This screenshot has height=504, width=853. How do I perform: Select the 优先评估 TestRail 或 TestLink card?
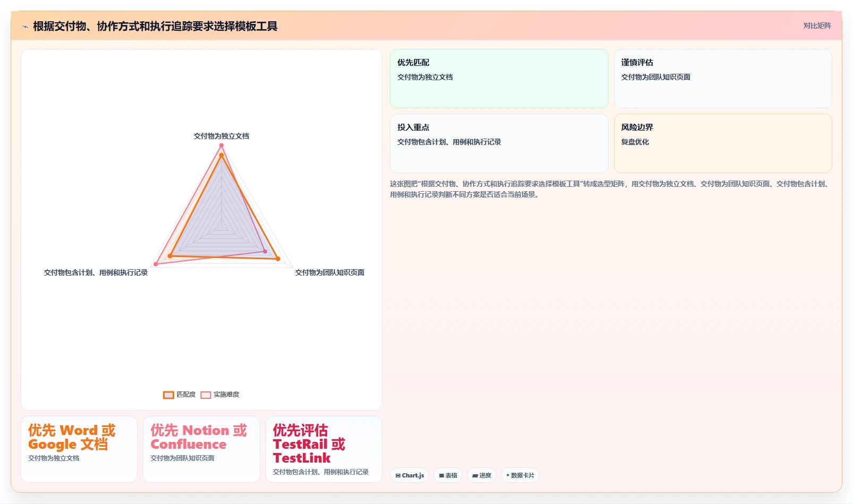tap(324, 449)
